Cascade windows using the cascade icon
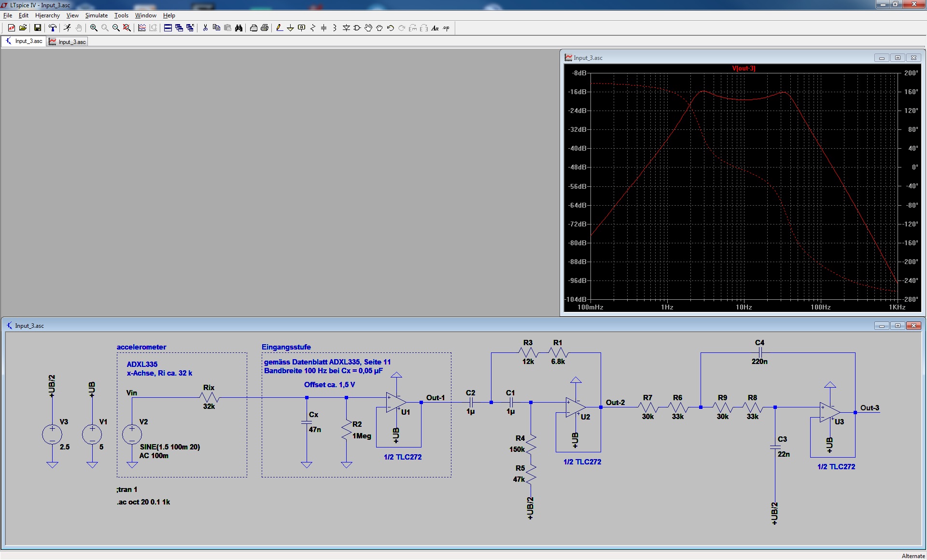Screen dimensions: 927x560 coord(179,28)
